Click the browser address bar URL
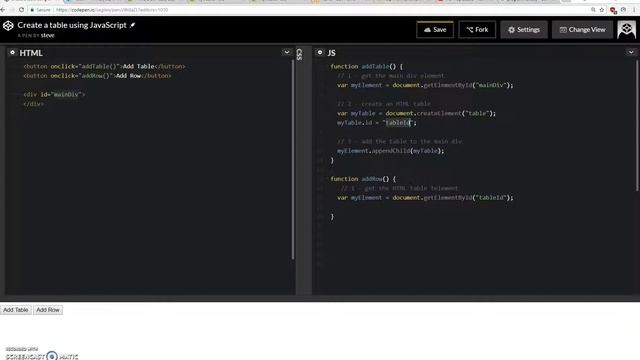This screenshot has height=360, width=640. pos(112,10)
